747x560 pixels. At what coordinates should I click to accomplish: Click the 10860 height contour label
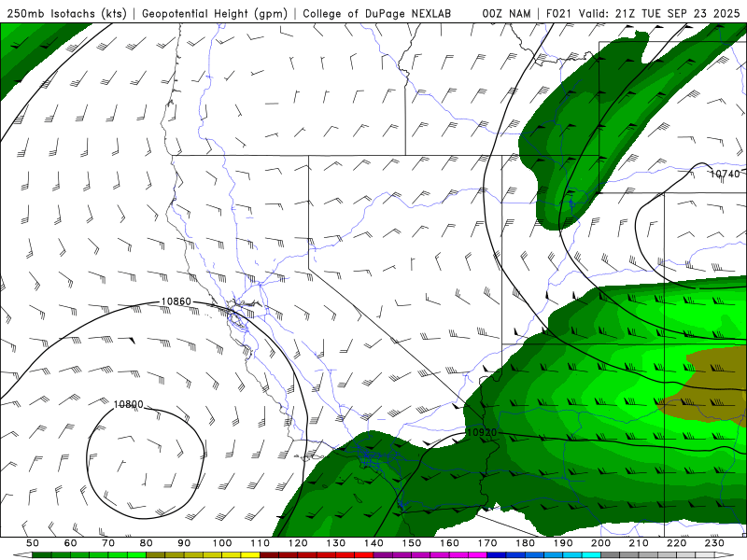click(x=176, y=301)
